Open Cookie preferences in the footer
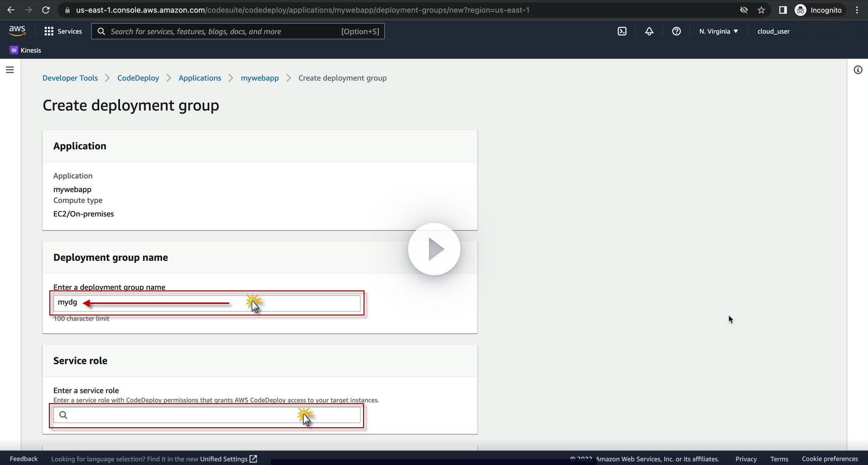 (x=830, y=459)
